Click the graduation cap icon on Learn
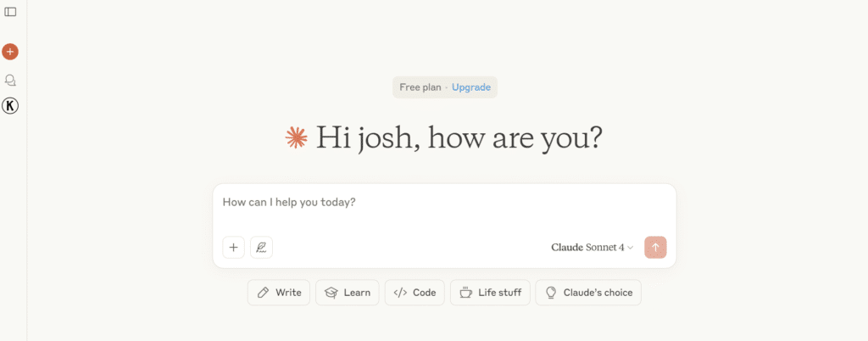 (x=331, y=293)
